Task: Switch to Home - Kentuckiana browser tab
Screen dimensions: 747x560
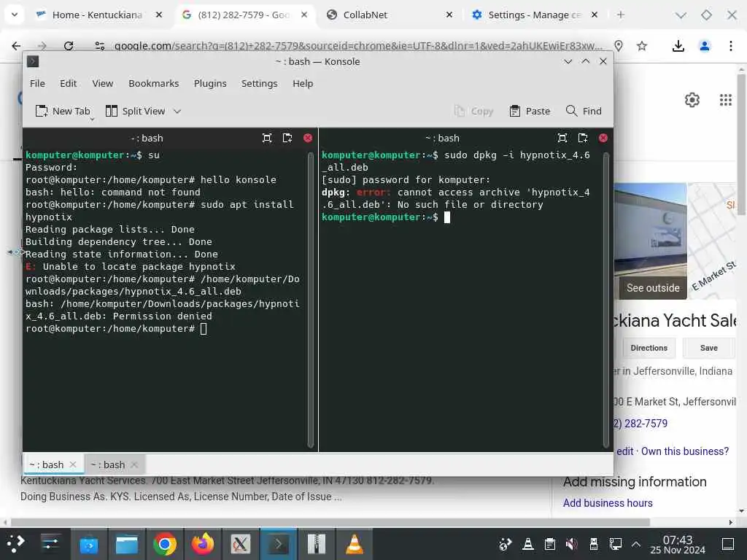Action: 97,15
